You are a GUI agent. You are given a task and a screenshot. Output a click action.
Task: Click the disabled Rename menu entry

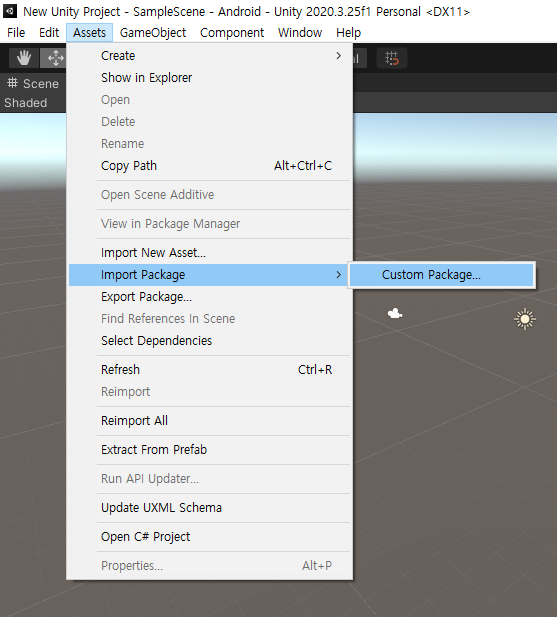[210, 144]
